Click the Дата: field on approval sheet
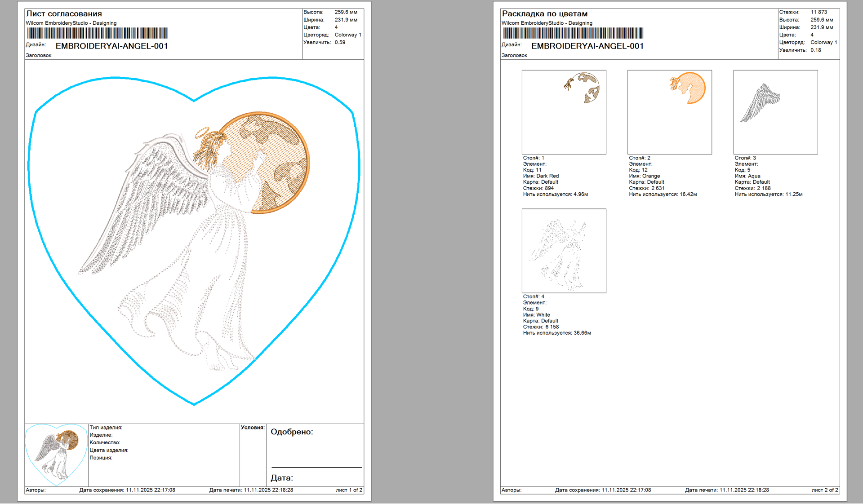 pyautogui.click(x=282, y=478)
